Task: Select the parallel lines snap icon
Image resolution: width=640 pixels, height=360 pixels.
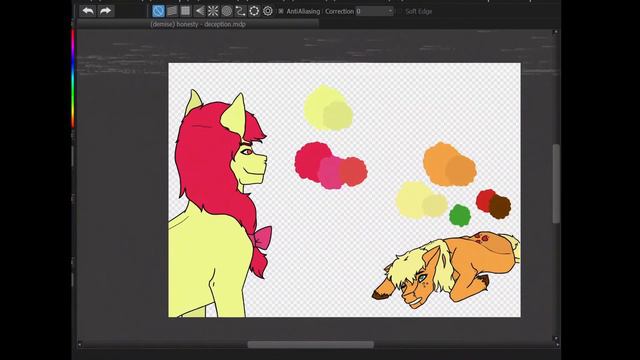Action: pyautogui.click(x=172, y=11)
